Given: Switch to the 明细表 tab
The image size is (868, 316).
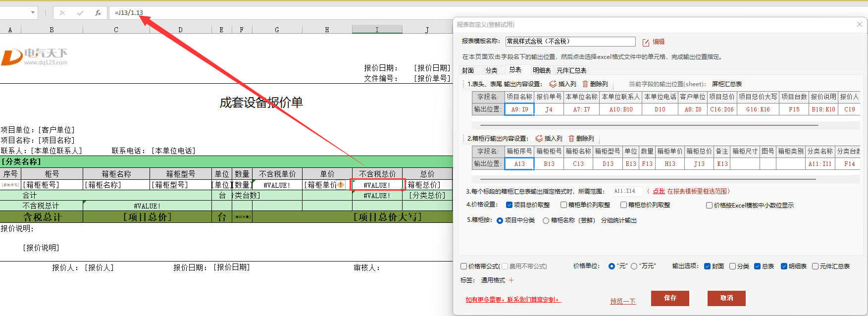Looking at the screenshot, I should point(542,70).
